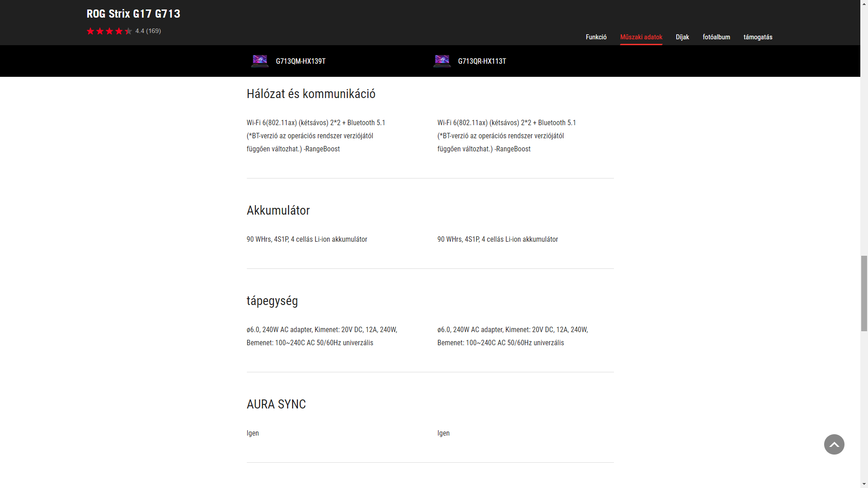Click the G713QM-HX139T laptop thumbnail
The image size is (868, 488).
coord(260,61)
